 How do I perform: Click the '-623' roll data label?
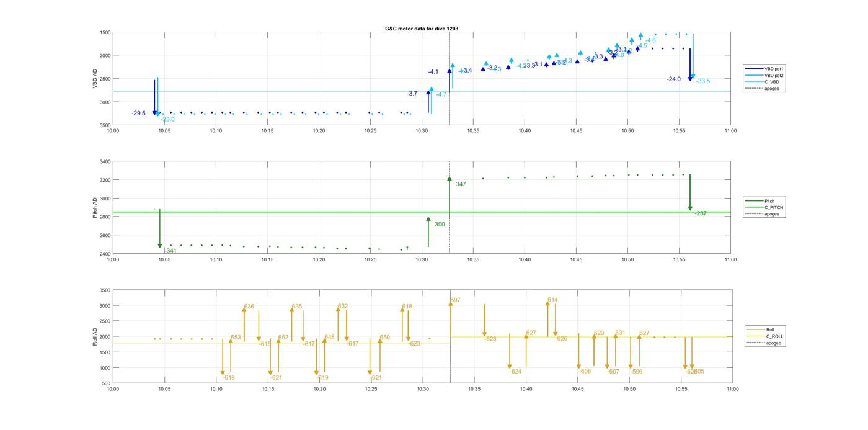pos(414,344)
